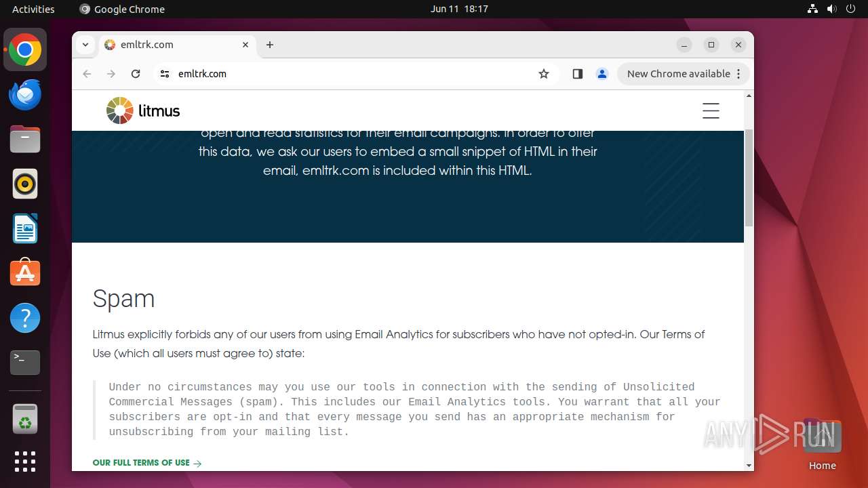
Task: Maximize the Chrome window
Action: 711,45
